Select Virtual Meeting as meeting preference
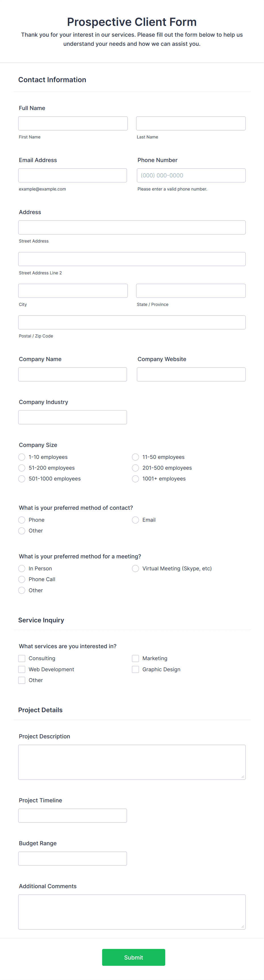This screenshot has height=980, width=264. point(135,568)
